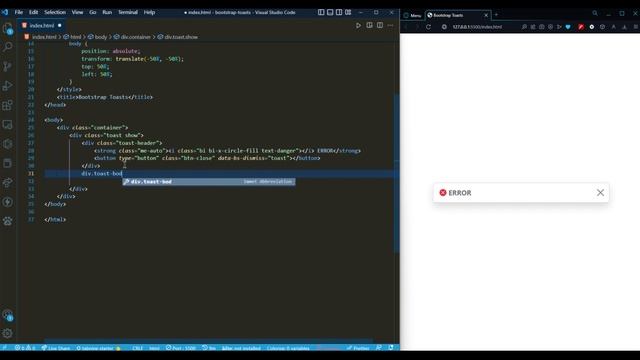Click the ERROR toast text in browser
This screenshot has height=360, width=640.
460,193
